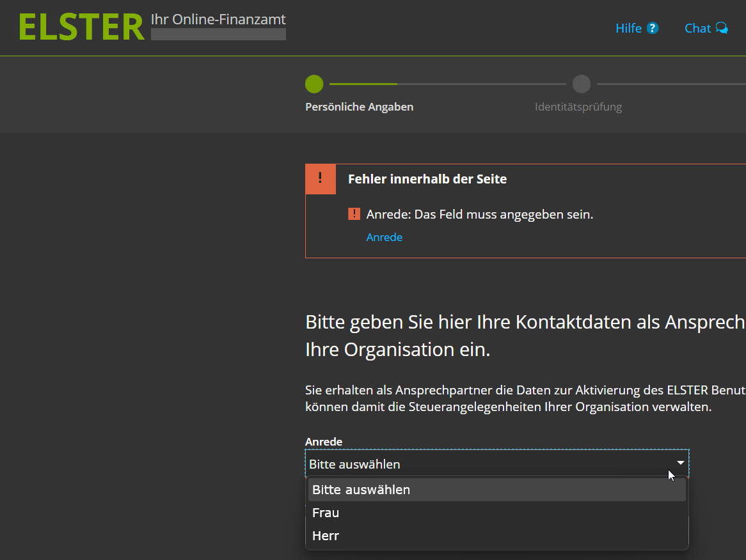Click the small exclamation icon before Anrede error
The height and width of the screenshot is (560, 746).
[354, 214]
